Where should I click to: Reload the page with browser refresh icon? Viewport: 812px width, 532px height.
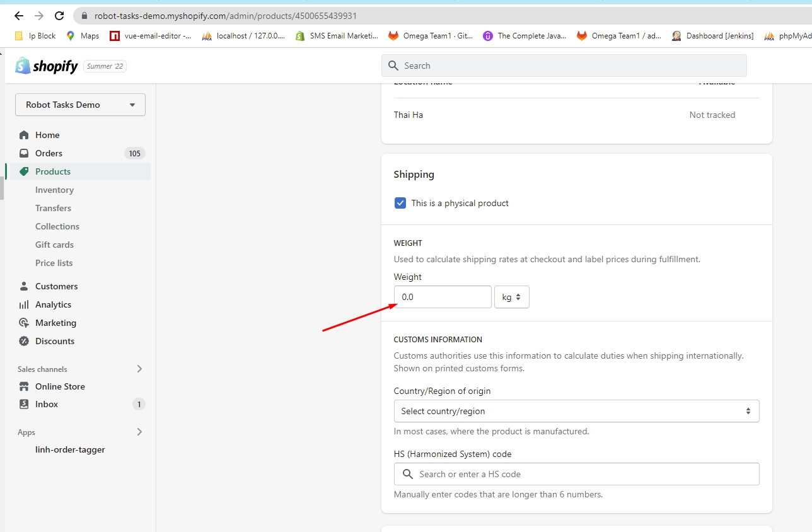click(x=59, y=16)
